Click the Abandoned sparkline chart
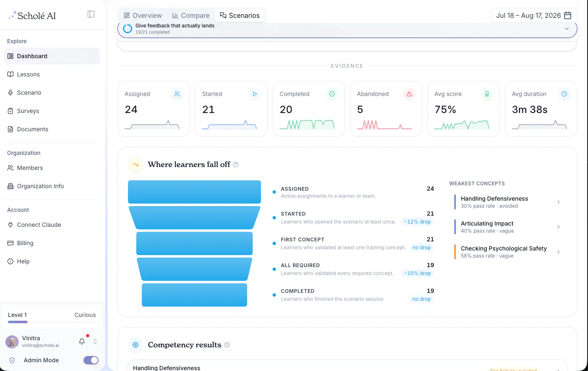 pos(384,125)
